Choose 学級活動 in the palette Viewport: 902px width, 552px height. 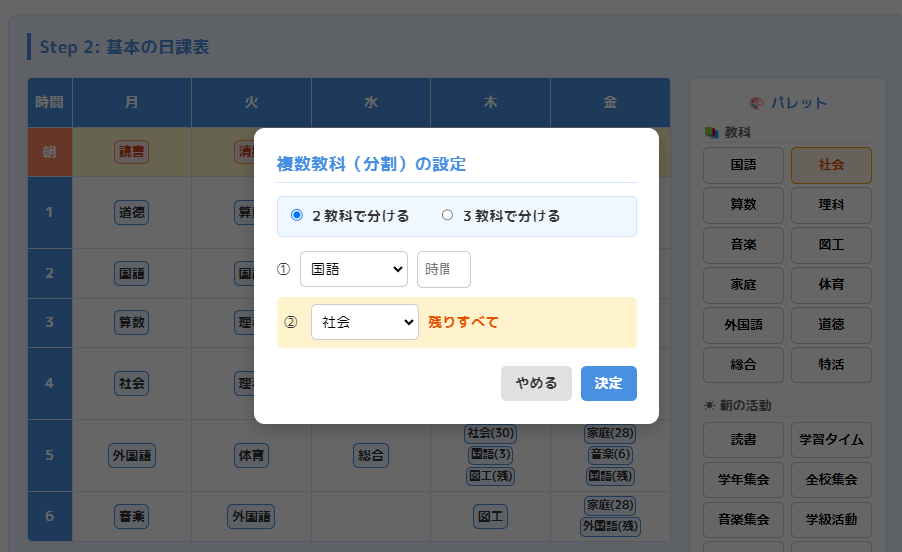pos(831,520)
